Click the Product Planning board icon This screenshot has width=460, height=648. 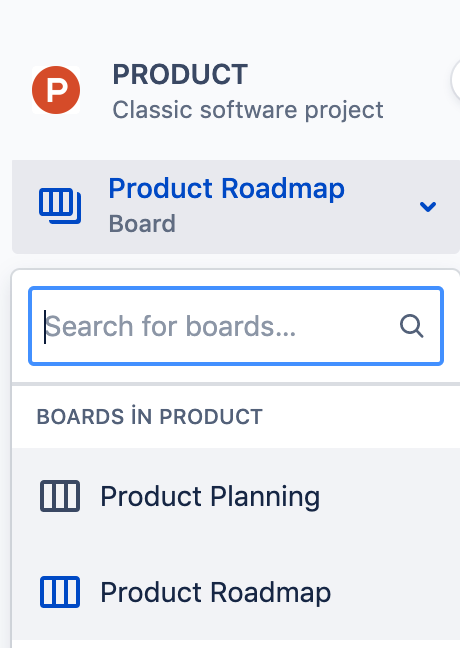click(60, 496)
